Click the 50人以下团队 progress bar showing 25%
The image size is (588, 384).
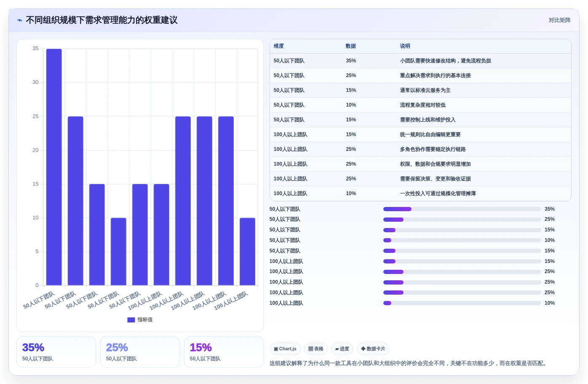click(462, 220)
